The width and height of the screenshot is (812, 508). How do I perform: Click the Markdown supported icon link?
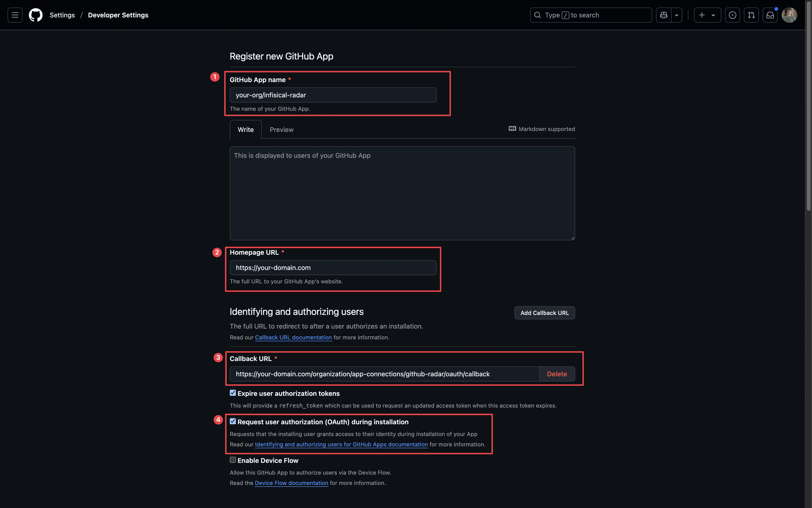point(542,129)
